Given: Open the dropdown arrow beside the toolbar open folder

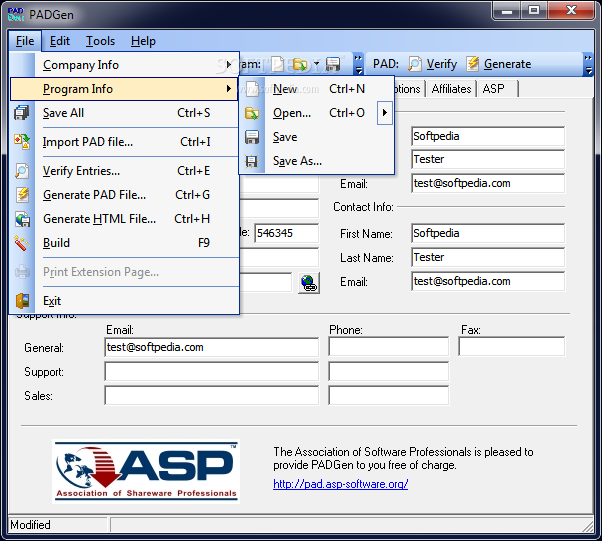Looking at the screenshot, I should 316,64.
